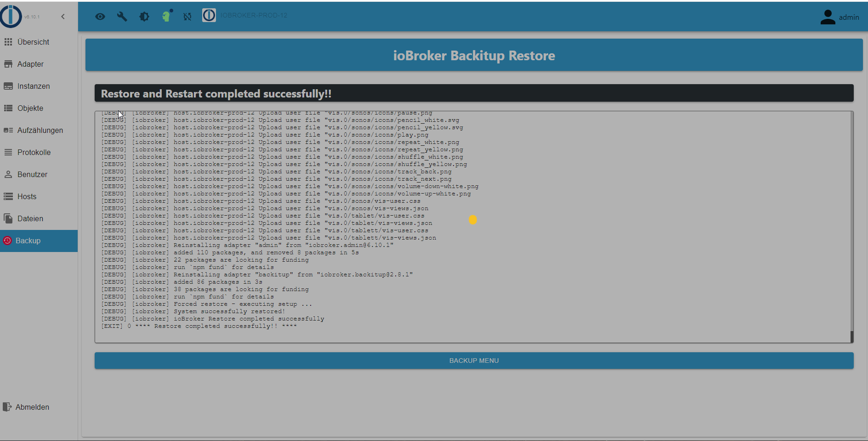This screenshot has width=868, height=441.
Task: Switch theme using brightness icon
Action: (x=144, y=17)
